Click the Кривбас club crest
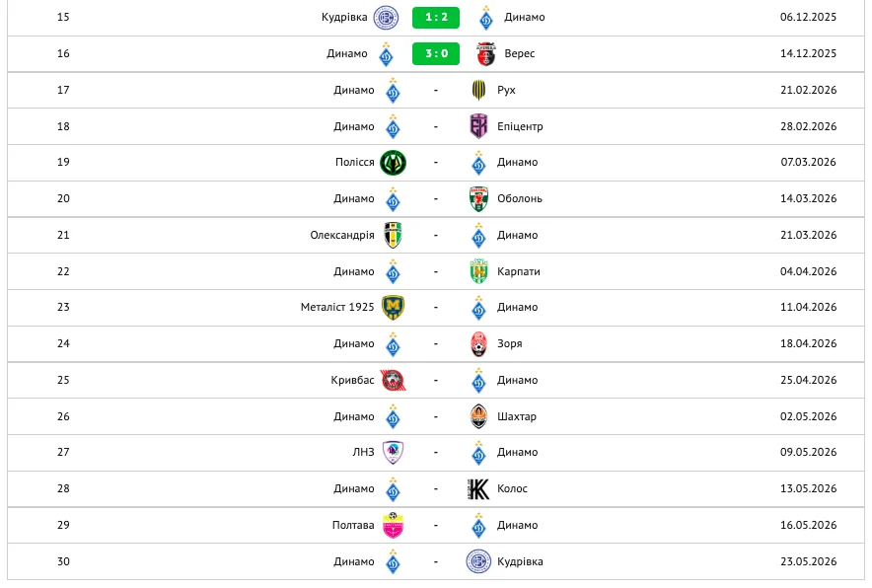 point(393,380)
